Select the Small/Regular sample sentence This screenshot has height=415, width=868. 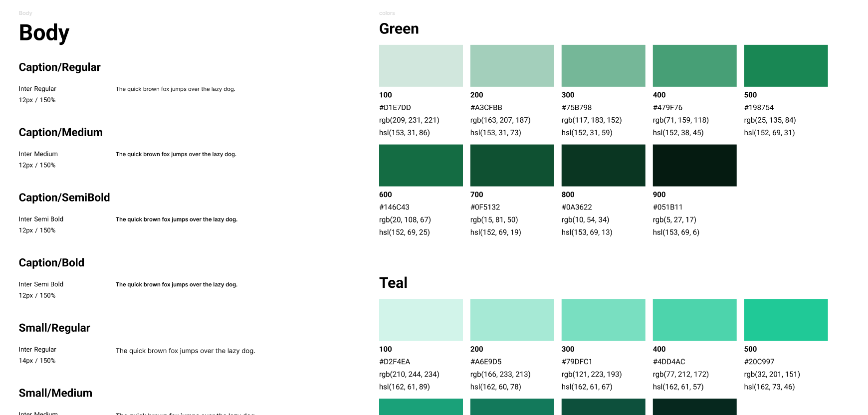[x=185, y=351]
